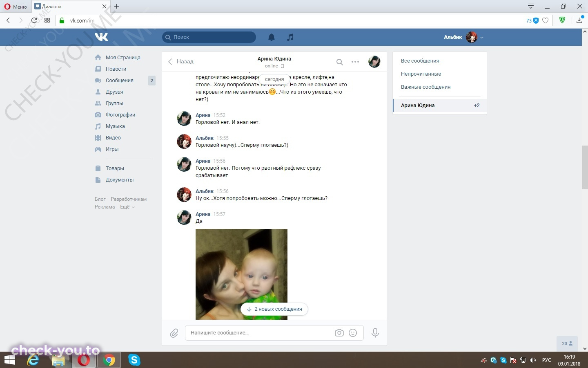Select Арина Юдина conversation tab
Screen dimensions: 588x368
point(440,105)
